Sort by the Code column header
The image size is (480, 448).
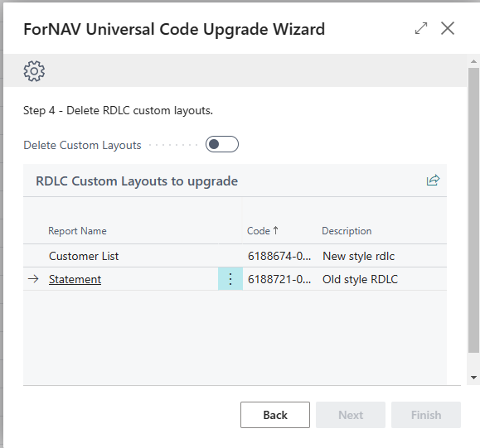[259, 231]
